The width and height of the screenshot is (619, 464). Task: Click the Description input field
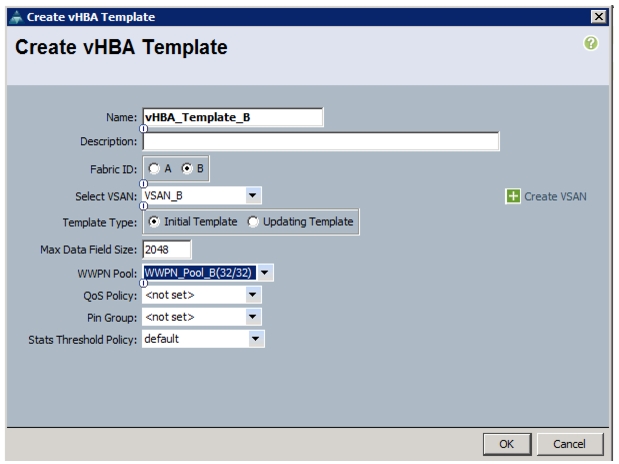pos(321,141)
